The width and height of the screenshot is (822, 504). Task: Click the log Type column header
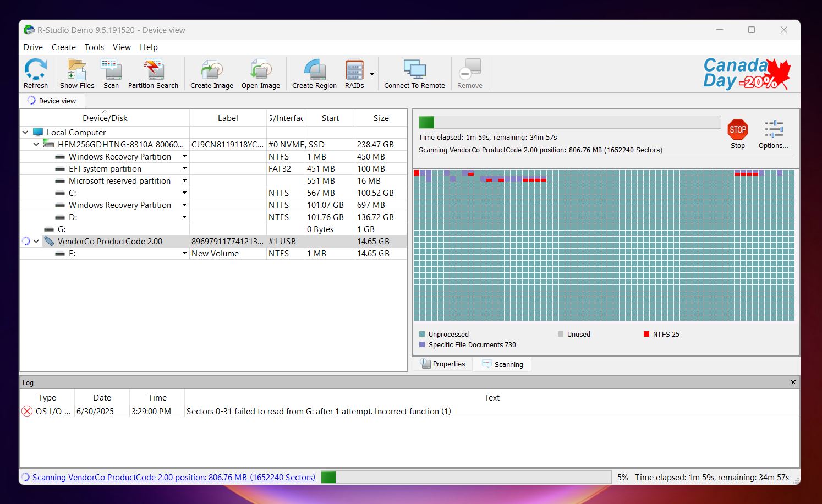point(47,397)
